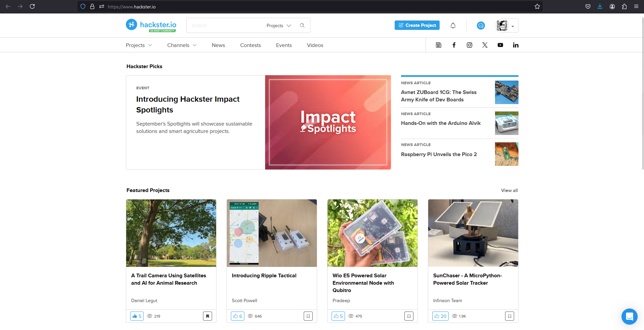Screen dimensions: 644x330
Task: Expand the Projects navigation menu
Action: (139, 45)
